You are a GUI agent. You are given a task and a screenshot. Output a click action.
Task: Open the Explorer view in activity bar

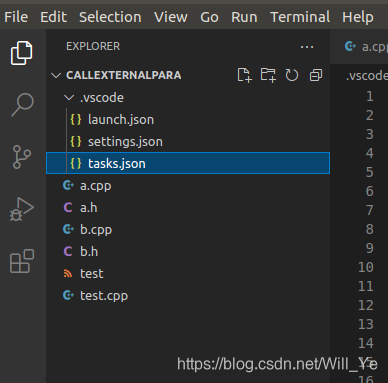22,53
